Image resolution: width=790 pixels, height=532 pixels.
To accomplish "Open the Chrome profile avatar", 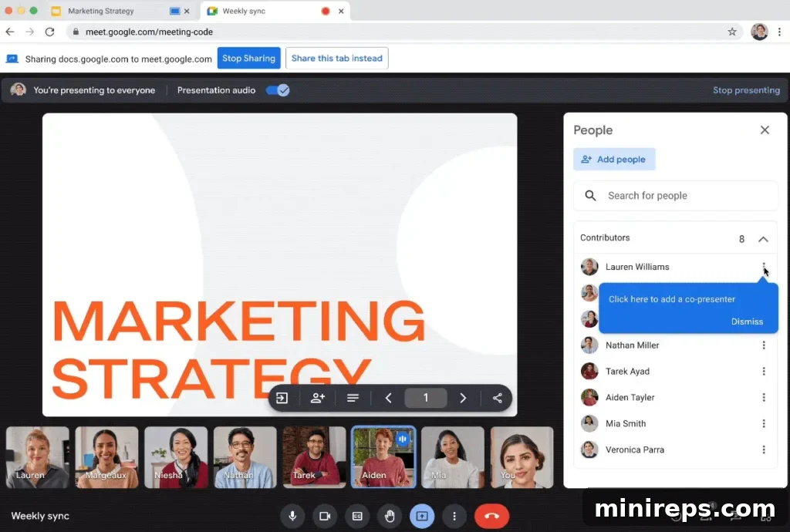I will [x=759, y=32].
